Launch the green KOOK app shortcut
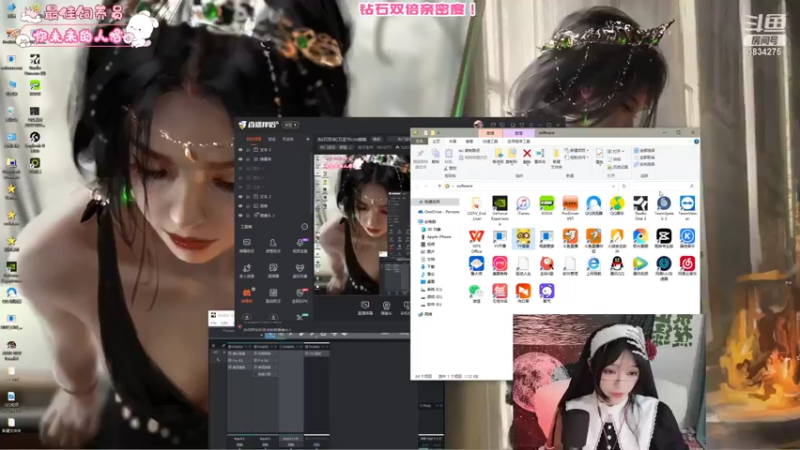The image size is (800, 450). [x=546, y=206]
